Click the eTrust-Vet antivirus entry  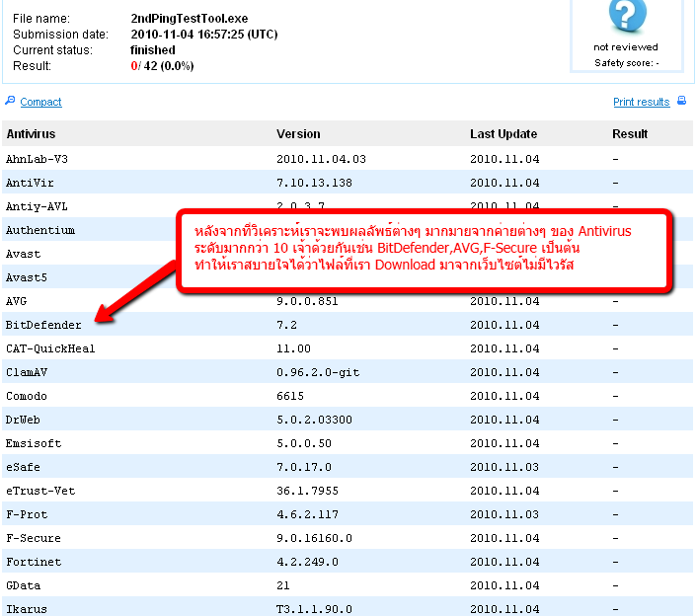click(40, 491)
